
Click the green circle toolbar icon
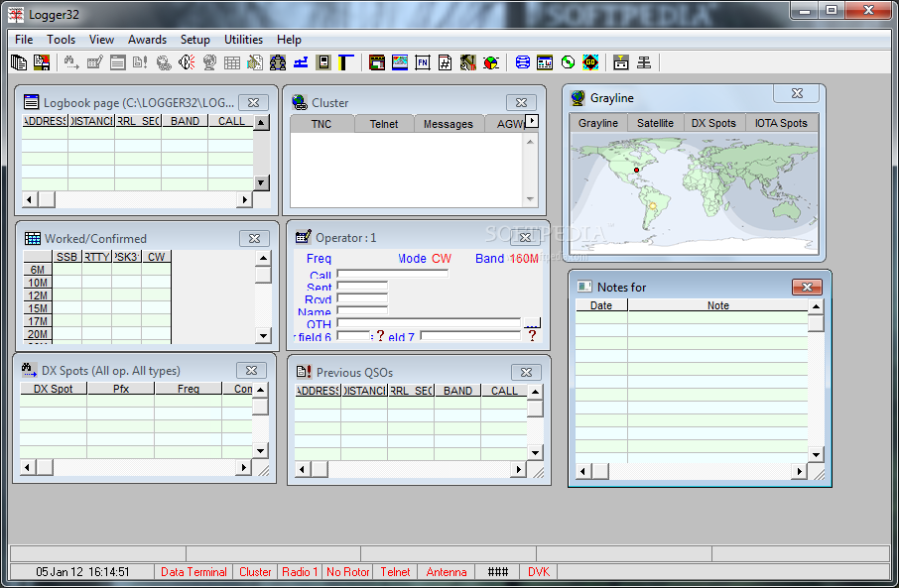(568, 62)
